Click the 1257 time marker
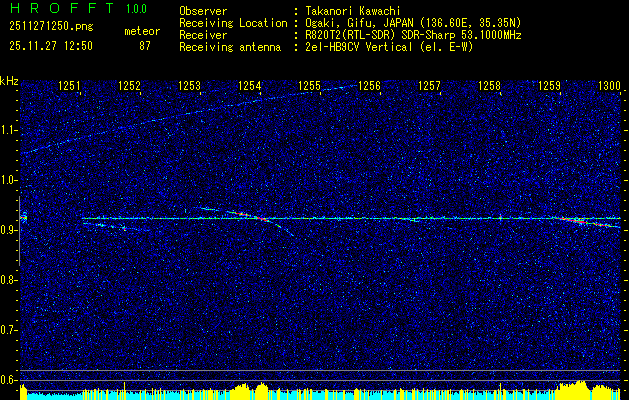Viewport: 629px width, 400px height. pos(429,85)
